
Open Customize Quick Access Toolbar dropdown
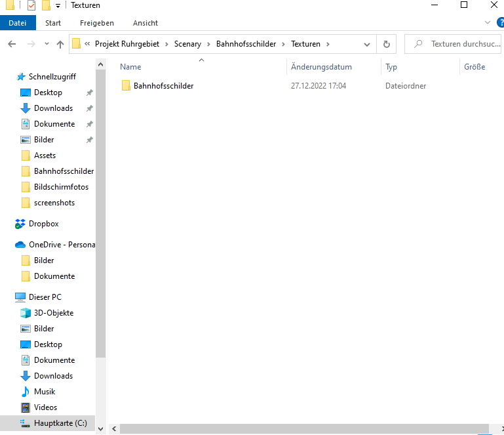point(58,5)
